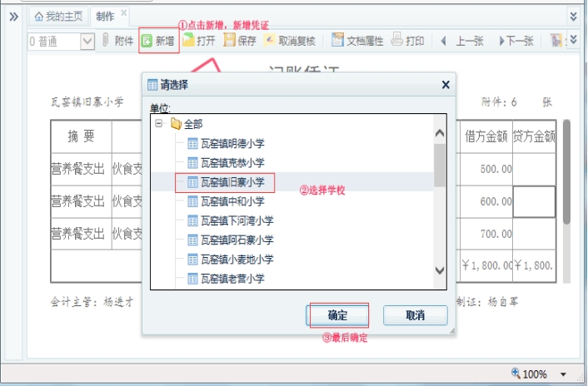This screenshot has height=386, width=588.
Task: Click the unit list scroll-down arrow
Action: tap(440, 270)
